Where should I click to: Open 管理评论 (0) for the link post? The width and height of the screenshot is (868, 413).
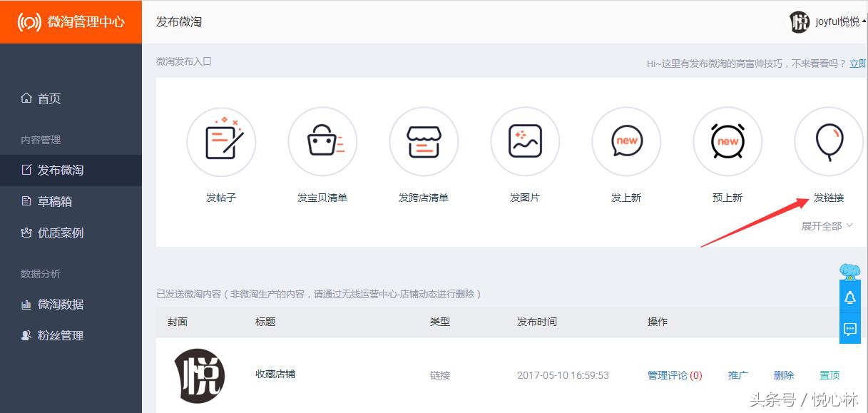coord(675,374)
